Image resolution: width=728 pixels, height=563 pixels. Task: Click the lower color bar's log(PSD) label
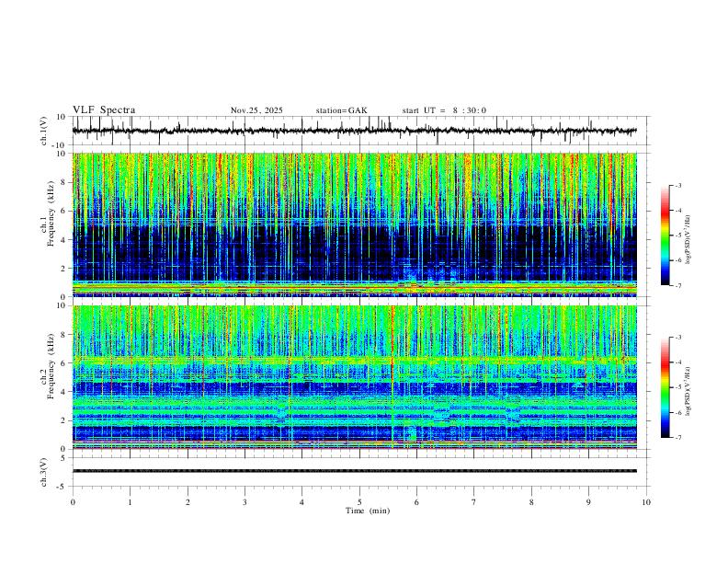point(688,392)
